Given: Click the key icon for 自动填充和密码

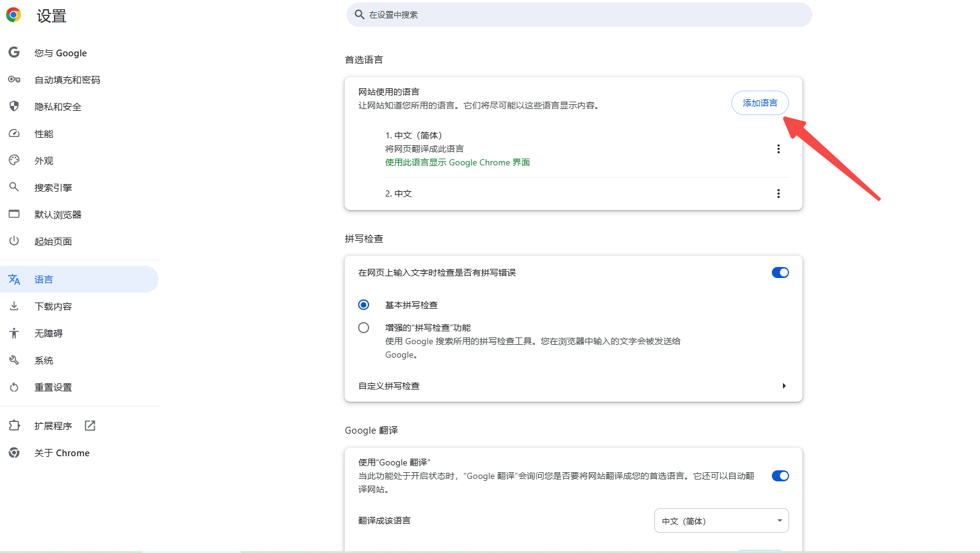Looking at the screenshot, I should (14, 80).
